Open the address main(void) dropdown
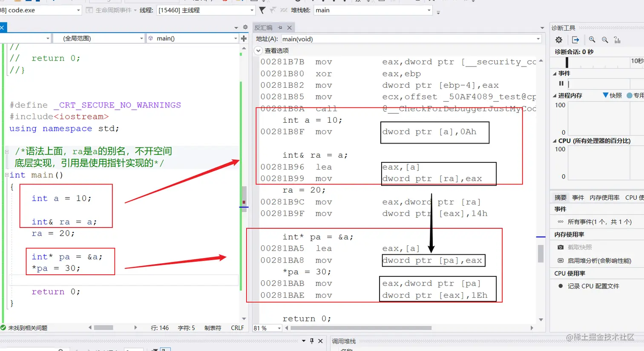The height and width of the screenshot is (351, 644). 538,39
